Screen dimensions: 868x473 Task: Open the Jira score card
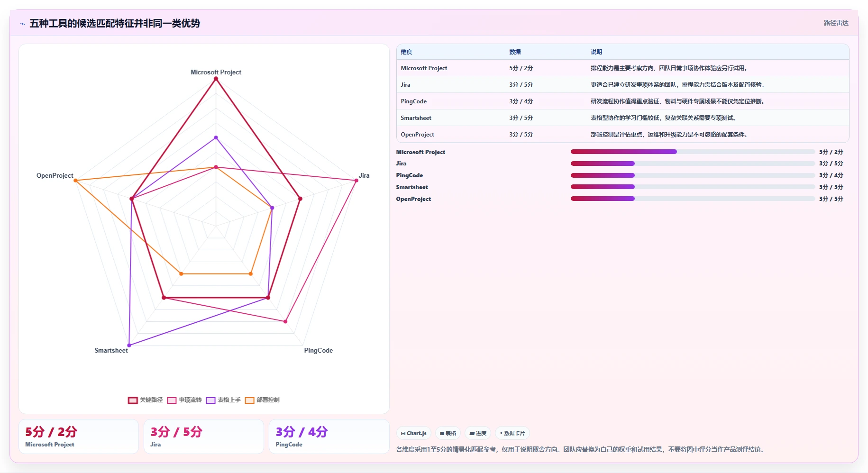204,437
